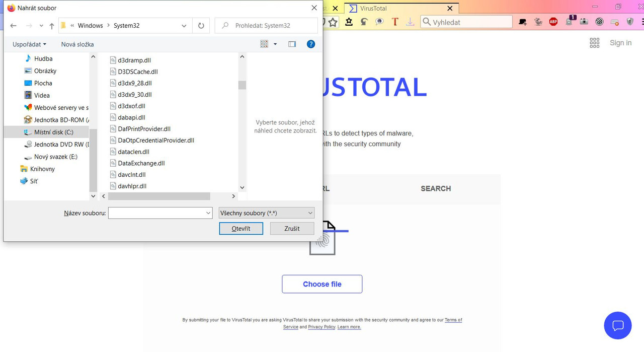Close the VirusTotal browser tab

click(450, 8)
